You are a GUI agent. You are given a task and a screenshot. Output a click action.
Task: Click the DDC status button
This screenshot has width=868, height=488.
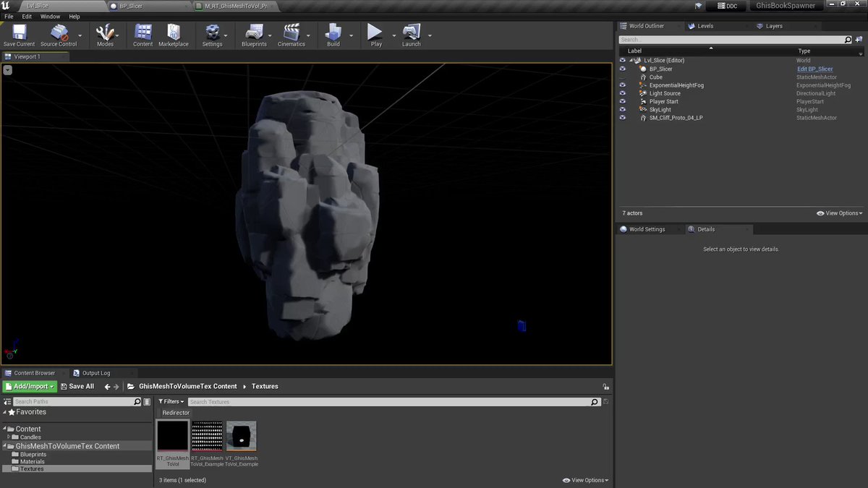726,6
